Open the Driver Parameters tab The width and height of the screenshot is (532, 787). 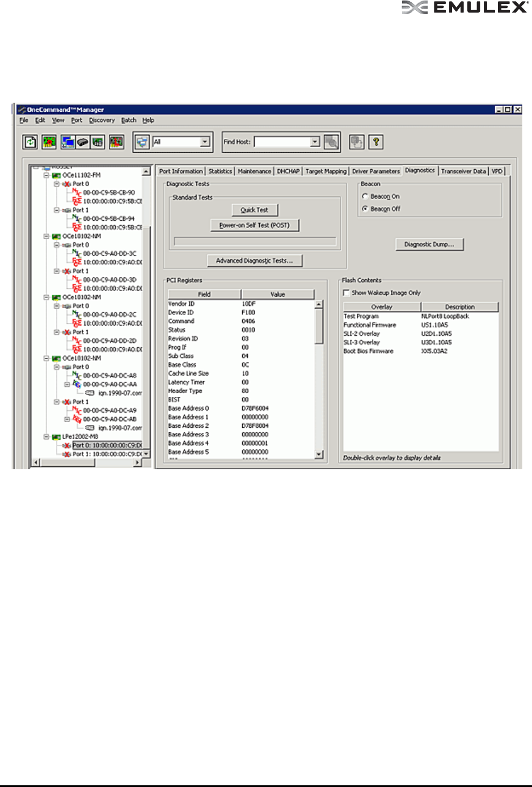click(x=375, y=171)
